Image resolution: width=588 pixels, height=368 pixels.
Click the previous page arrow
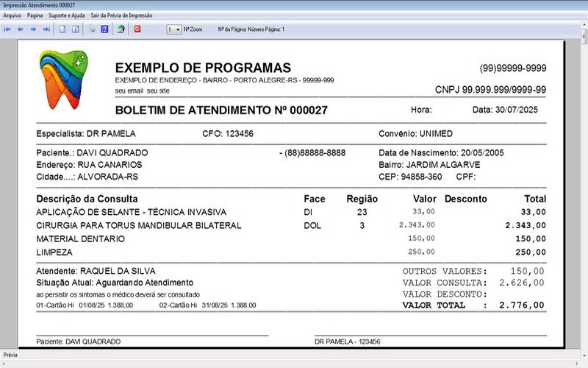click(x=21, y=29)
